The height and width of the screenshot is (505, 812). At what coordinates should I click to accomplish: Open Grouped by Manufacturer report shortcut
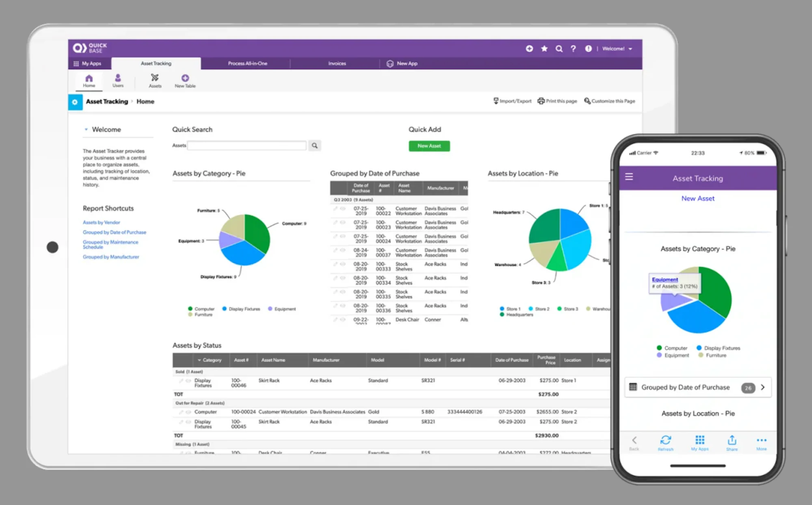click(x=111, y=257)
